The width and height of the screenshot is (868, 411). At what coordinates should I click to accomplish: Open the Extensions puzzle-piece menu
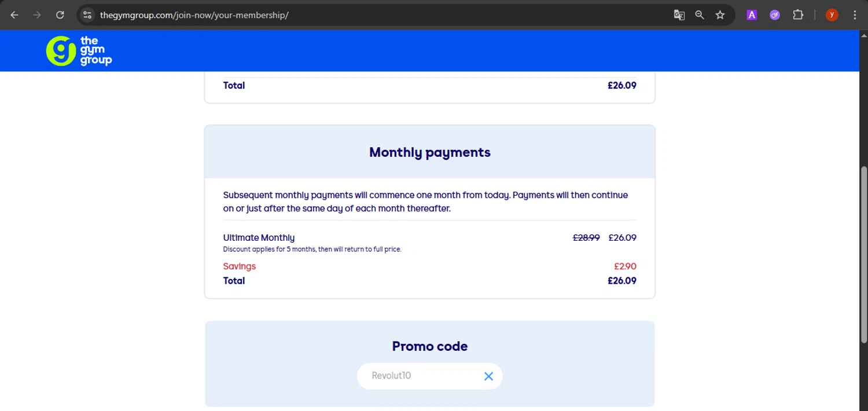[x=798, y=15]
